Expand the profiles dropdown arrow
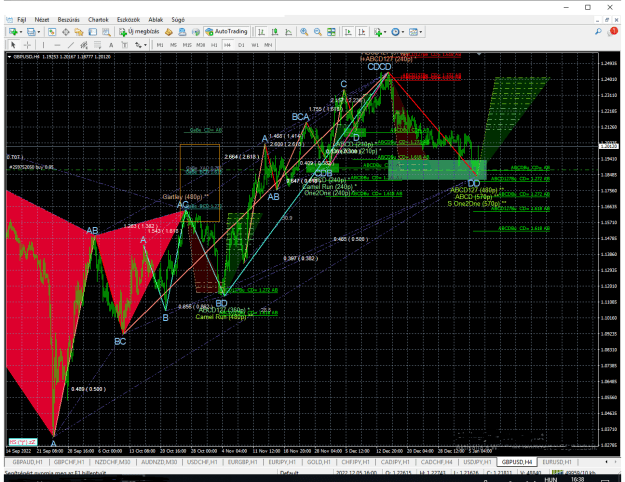 pos(39,32)
